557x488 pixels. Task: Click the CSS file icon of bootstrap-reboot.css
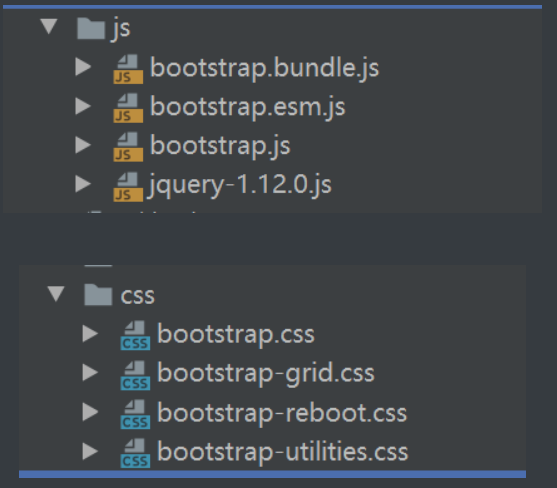coord(135,414)
